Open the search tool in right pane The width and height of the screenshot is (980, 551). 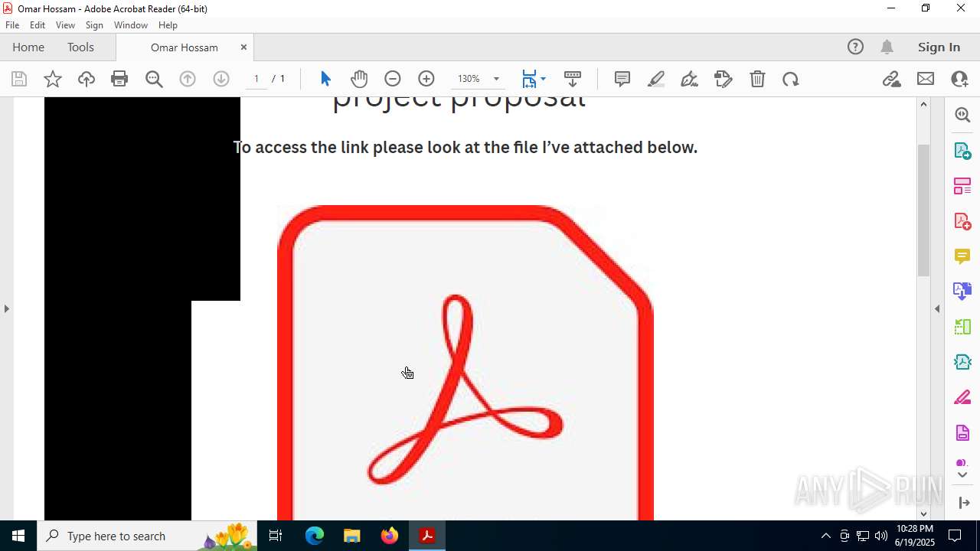click(962, 115)
